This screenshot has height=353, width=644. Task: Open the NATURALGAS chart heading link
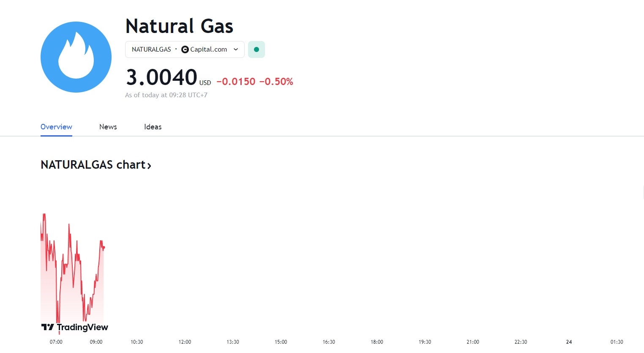coord(96,164)
